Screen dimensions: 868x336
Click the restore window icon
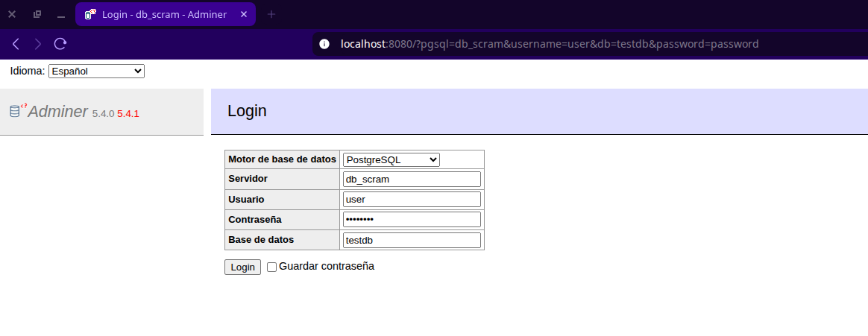point(37,14)
